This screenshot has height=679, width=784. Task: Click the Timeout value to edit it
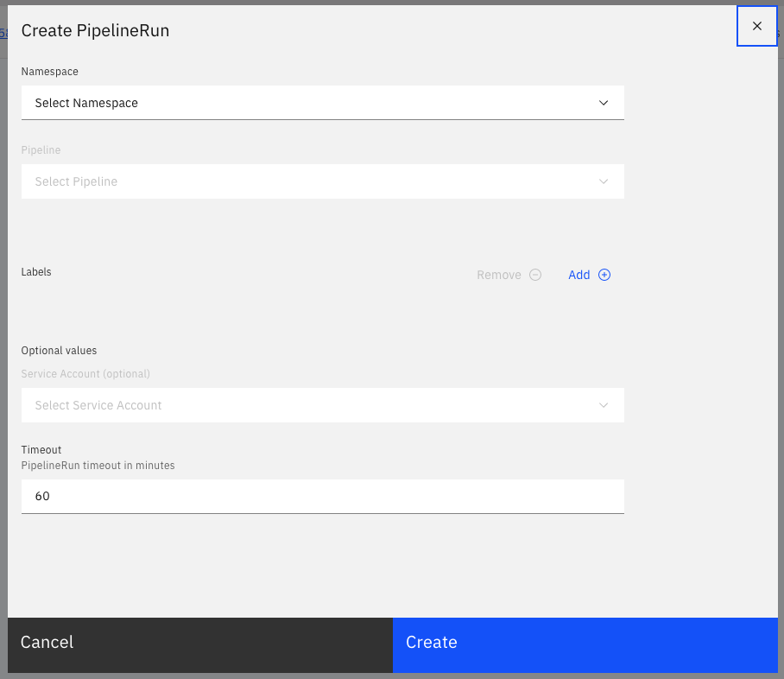pyautogui.click(x=43, y=496)
